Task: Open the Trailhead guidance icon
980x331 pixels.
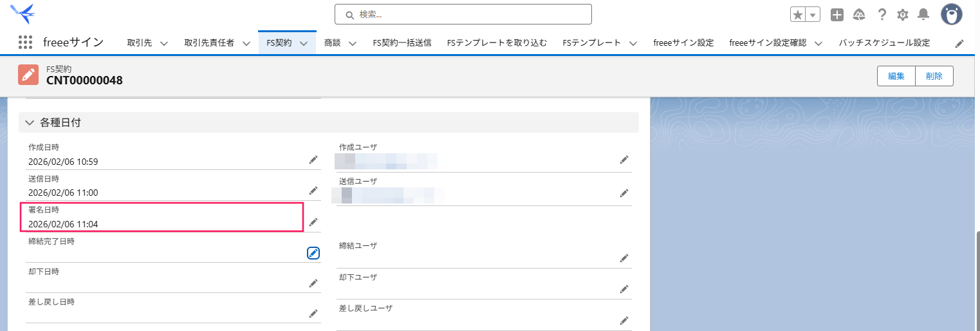Action: (859, 14)
